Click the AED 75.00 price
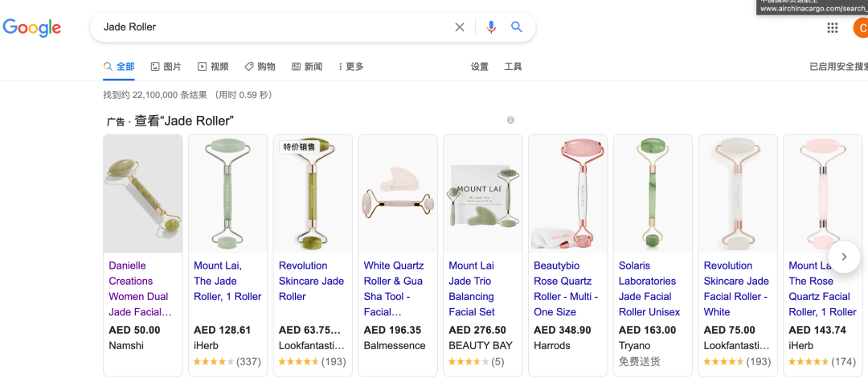 (729, 330)
